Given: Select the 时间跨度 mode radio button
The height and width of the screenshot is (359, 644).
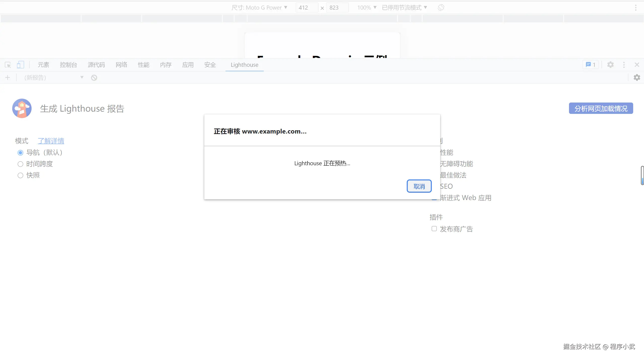Looking at the screenshot, I should point(20,164).
